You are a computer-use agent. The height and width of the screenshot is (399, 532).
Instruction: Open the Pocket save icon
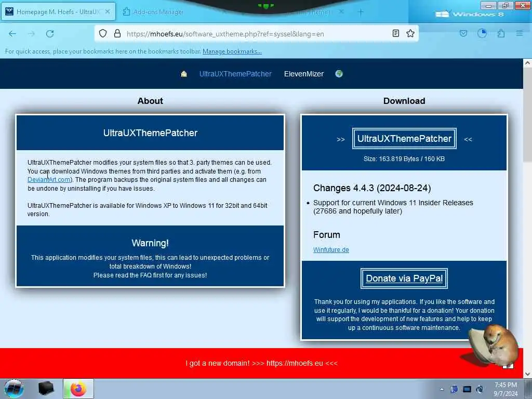pyautogui.click(x=463, y=33)
